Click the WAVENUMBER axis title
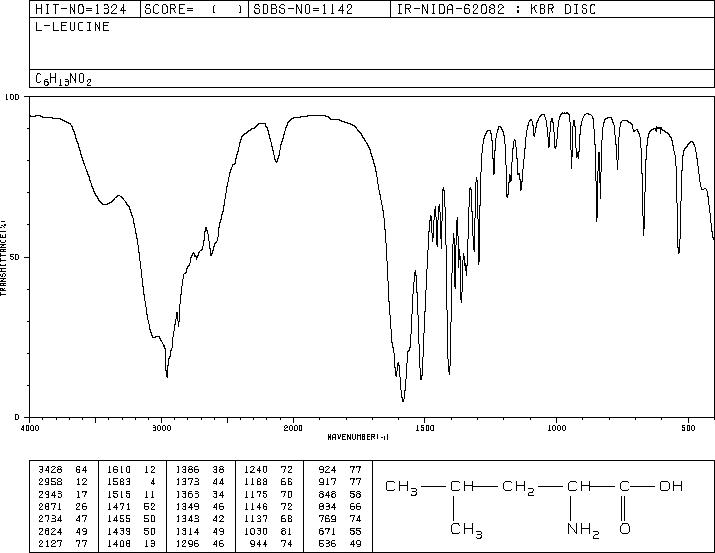The width and height of the screenshot is (715, 553). [x=358, y=437]
